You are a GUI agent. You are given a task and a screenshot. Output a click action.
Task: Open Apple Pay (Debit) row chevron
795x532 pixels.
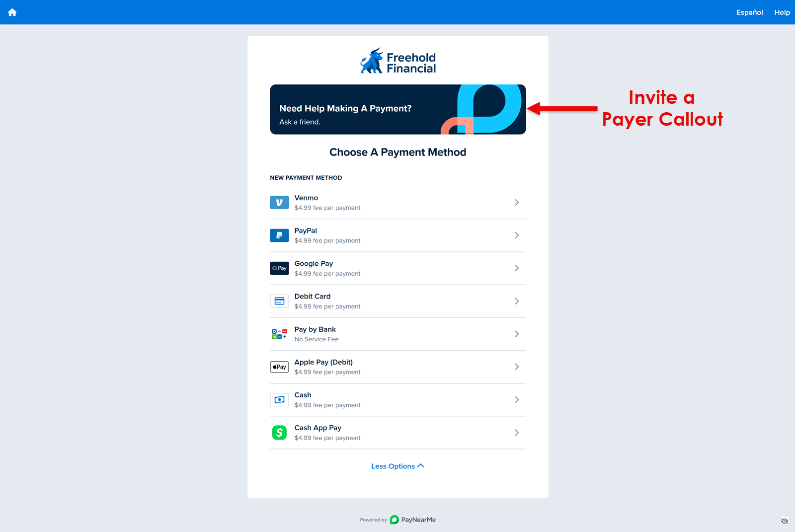(517, 367)
